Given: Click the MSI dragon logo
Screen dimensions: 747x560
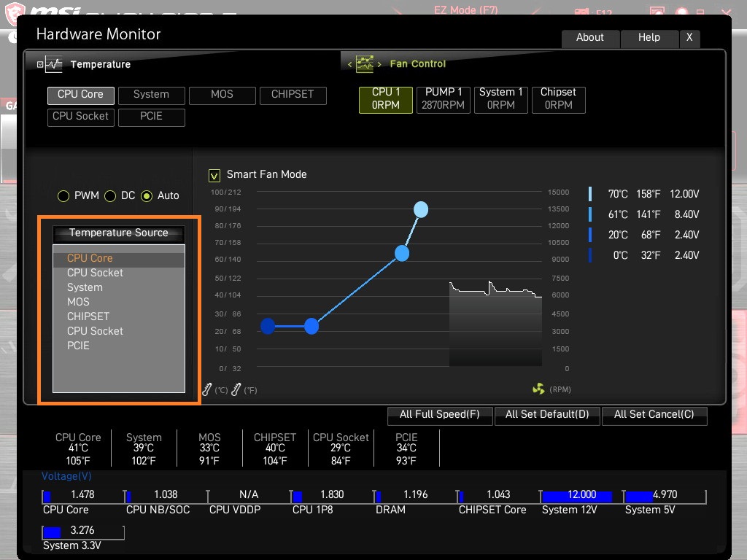Looking at the screenshot, I should point(15,13).
